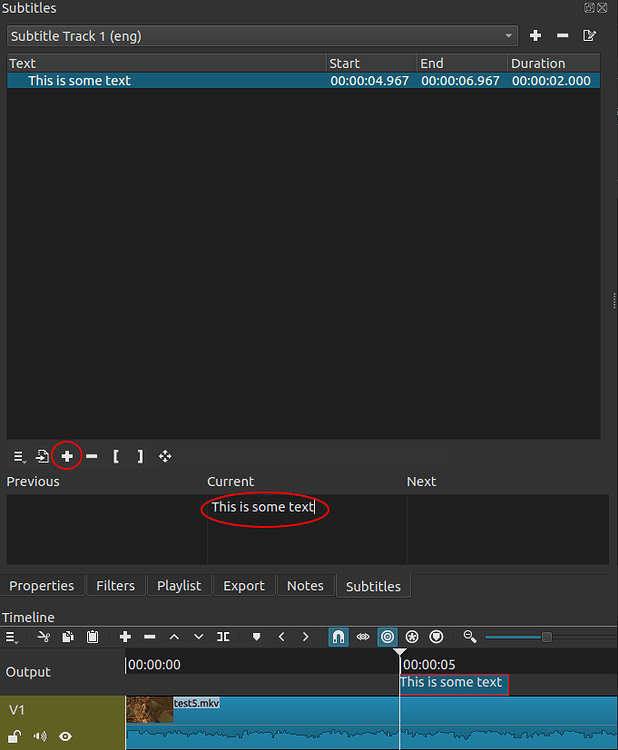The width and height of the screenshot is (618, 750).
Task: Click the playhead marker on ruler
Action: point(399,652)
